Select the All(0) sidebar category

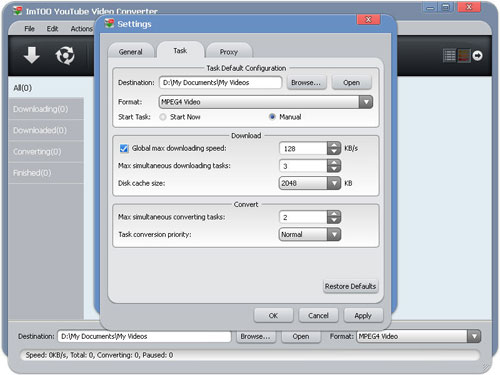[46, 88]
